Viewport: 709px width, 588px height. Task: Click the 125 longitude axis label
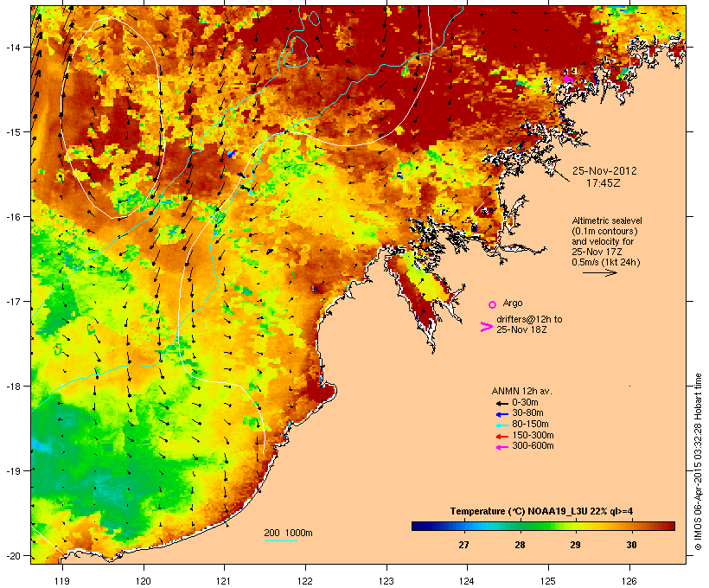point(548,581)
